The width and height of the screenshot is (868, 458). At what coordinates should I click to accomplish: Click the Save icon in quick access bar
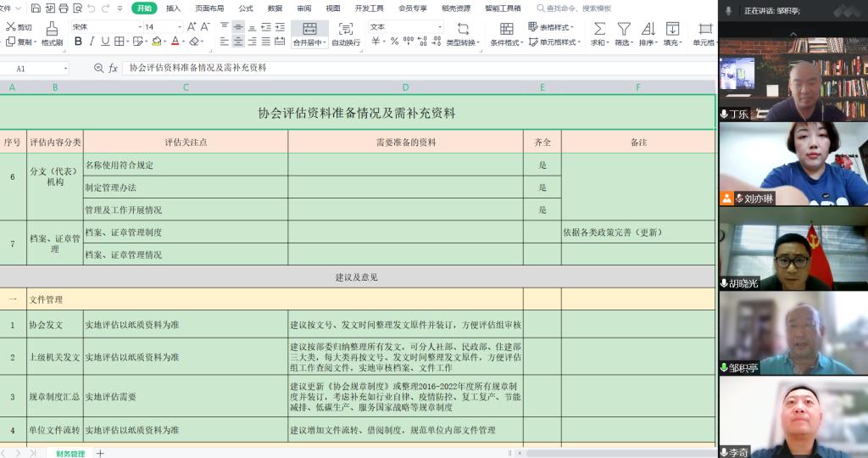point(36,8)
